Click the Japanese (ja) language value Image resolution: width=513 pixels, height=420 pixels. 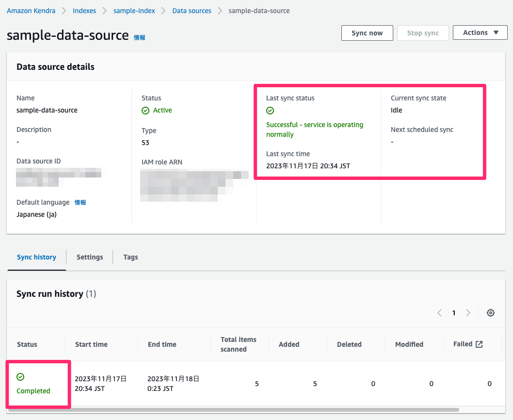(37, 215)
